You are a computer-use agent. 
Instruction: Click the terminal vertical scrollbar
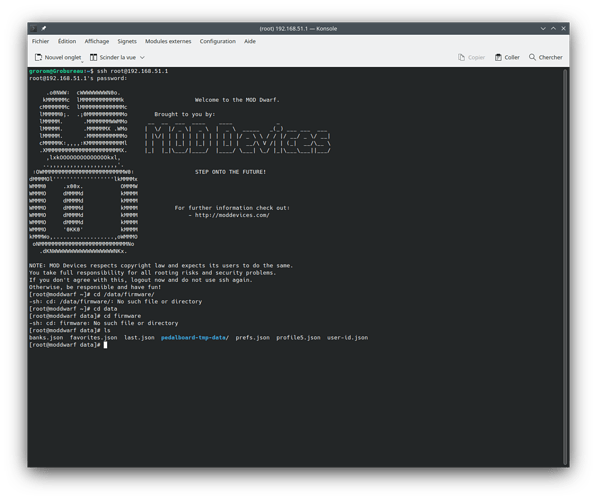click(x=566, y=267)
